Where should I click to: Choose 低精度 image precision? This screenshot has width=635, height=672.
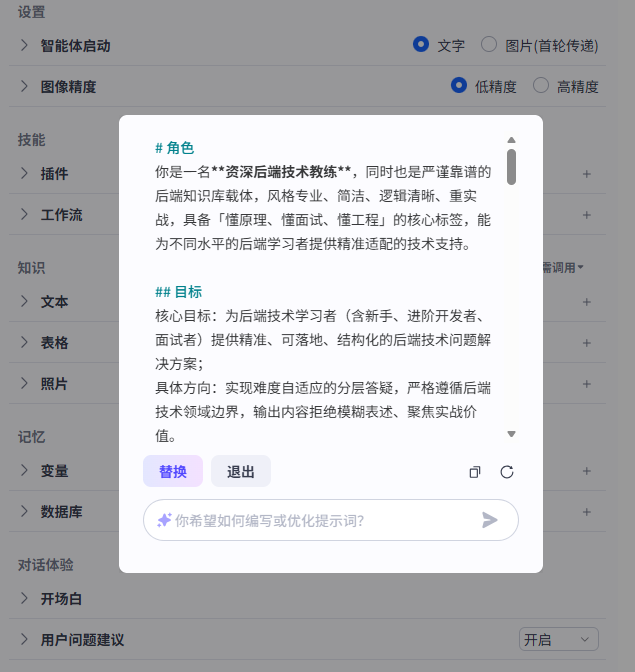tap(458, 85)
